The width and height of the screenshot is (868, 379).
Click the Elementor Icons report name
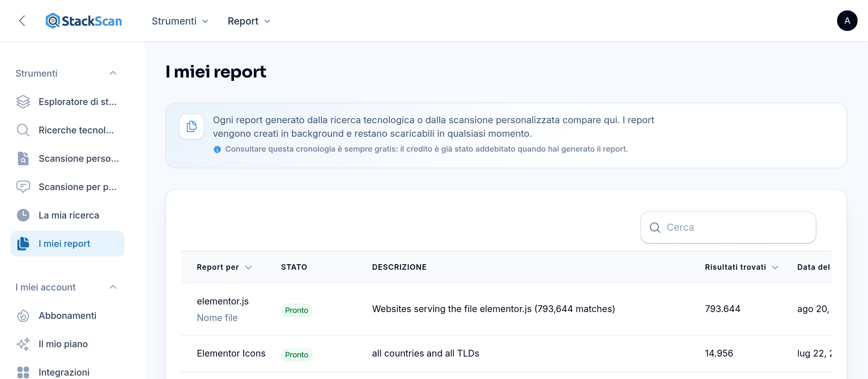tap(231, 353)
